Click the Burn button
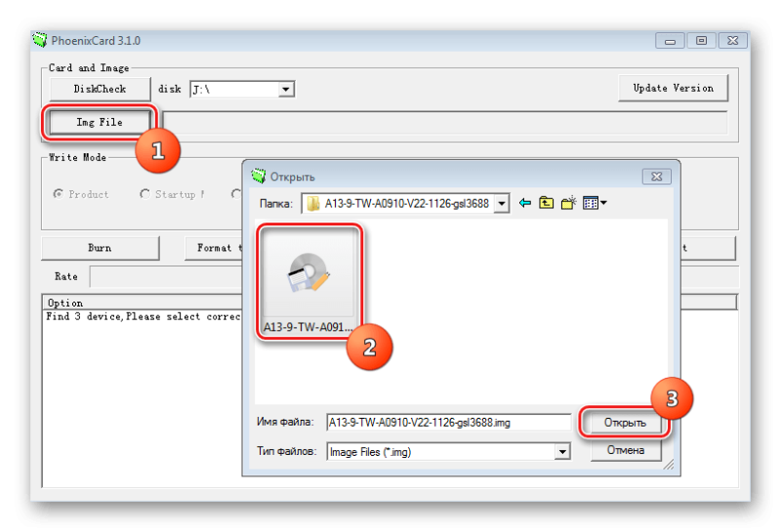The image size is (781, 532). click(101, 248)
